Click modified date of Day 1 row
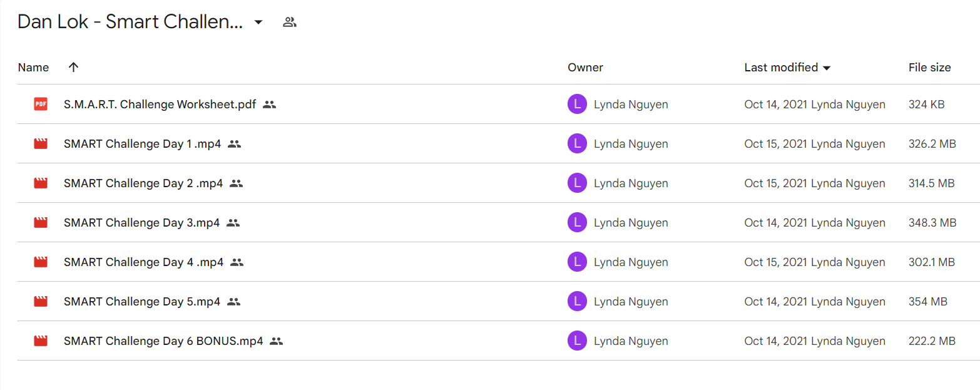This screenshot has height=390, width=980. [815, 144]
